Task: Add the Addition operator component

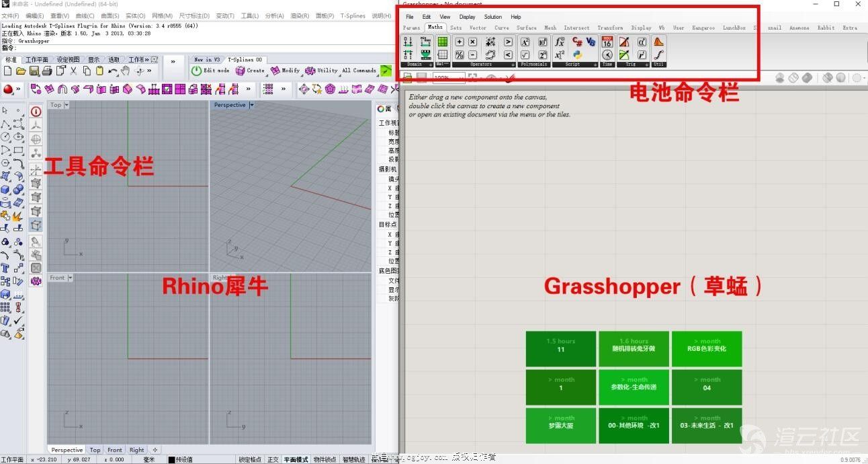Action: pyautogui.click(x=460, y=42)
